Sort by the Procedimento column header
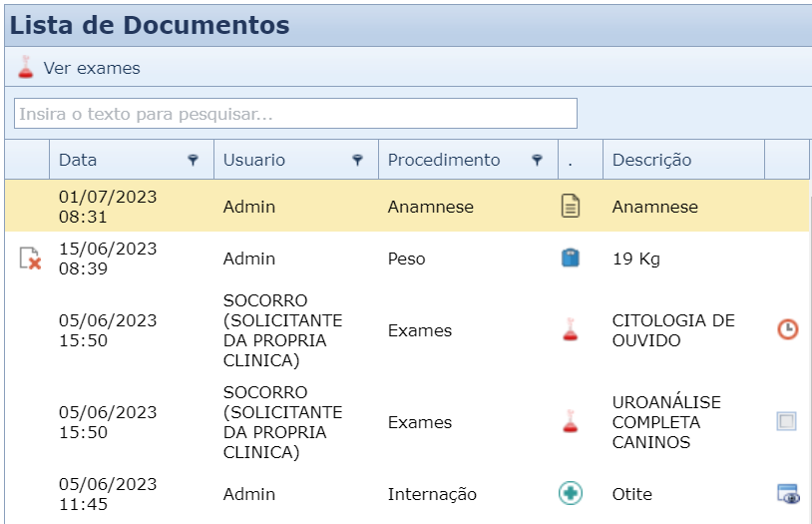Screen dimensions: 812x524 [444, 160]
